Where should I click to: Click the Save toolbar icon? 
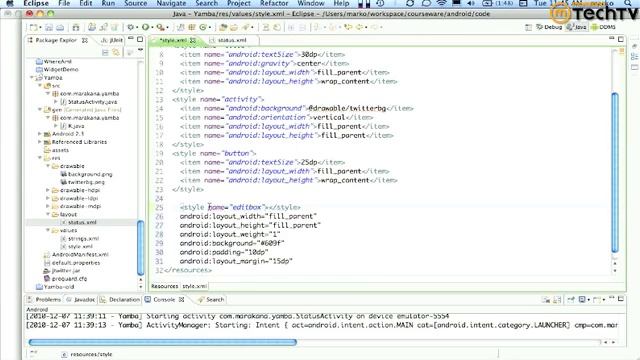pyautogui.click(x=49, y=27)
